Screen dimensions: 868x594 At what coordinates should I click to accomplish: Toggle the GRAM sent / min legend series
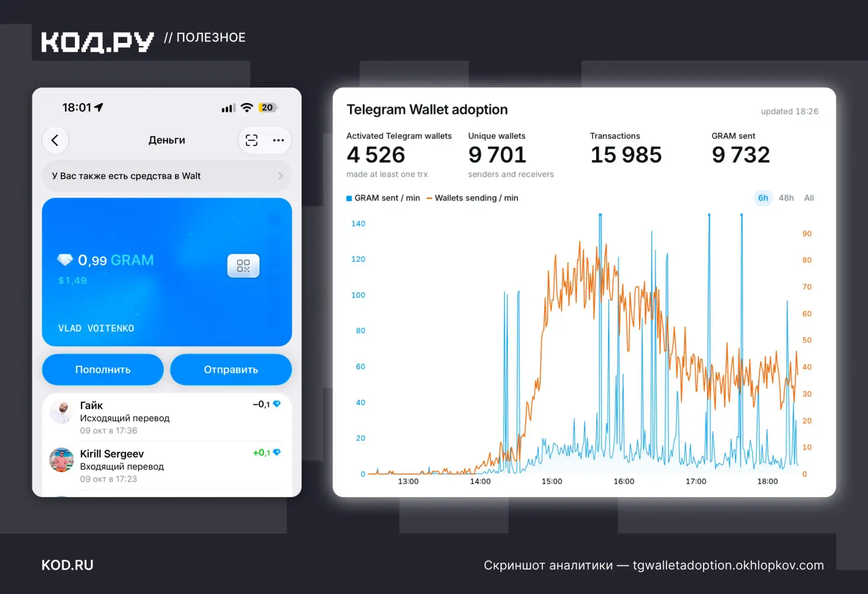383,198
